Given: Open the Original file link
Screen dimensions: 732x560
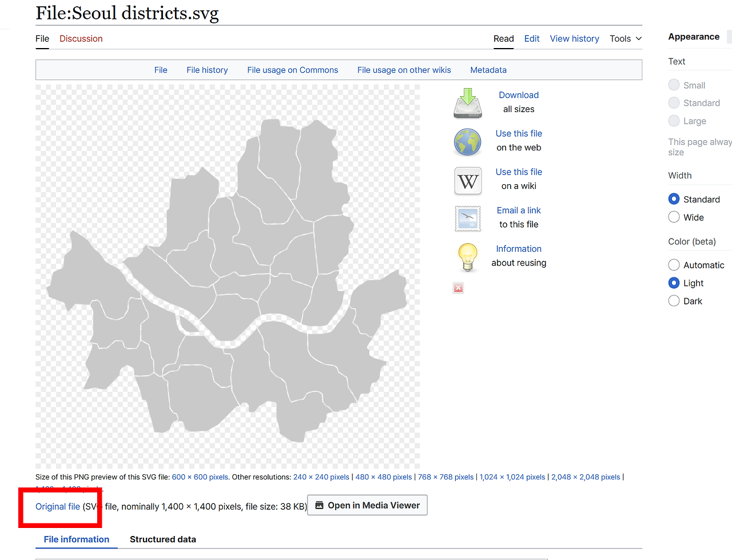Looking at the screenshot, I should click(58, 506).
